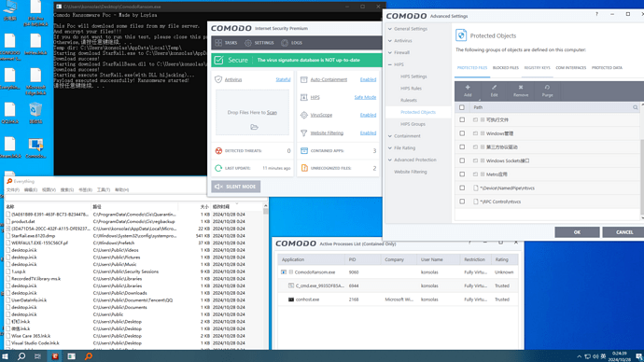Click Enabled link for Auto-Containment

point(368,79)
